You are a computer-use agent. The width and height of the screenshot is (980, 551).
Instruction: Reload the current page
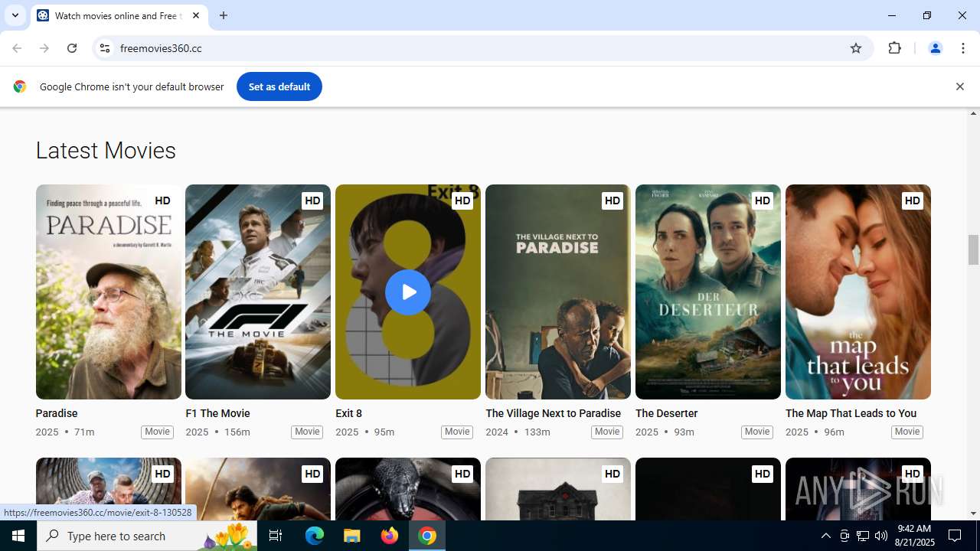(x=72, y=48)
